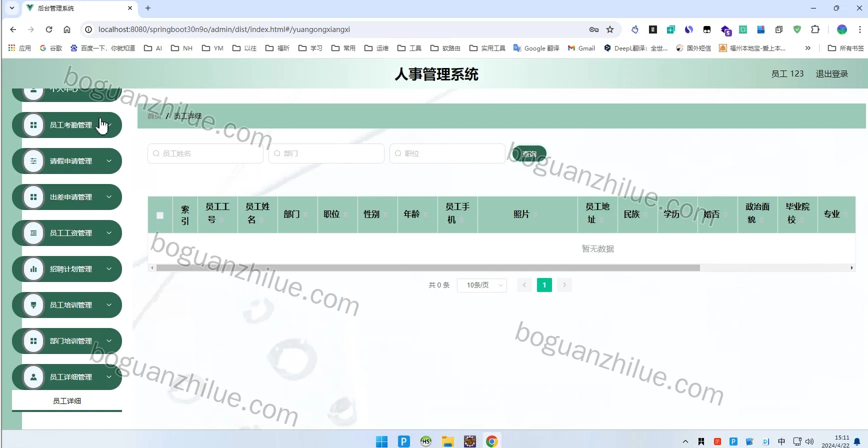Screen dimensions: 868x448
Task: Click the 查询 search button
Action: coord(529,154)
